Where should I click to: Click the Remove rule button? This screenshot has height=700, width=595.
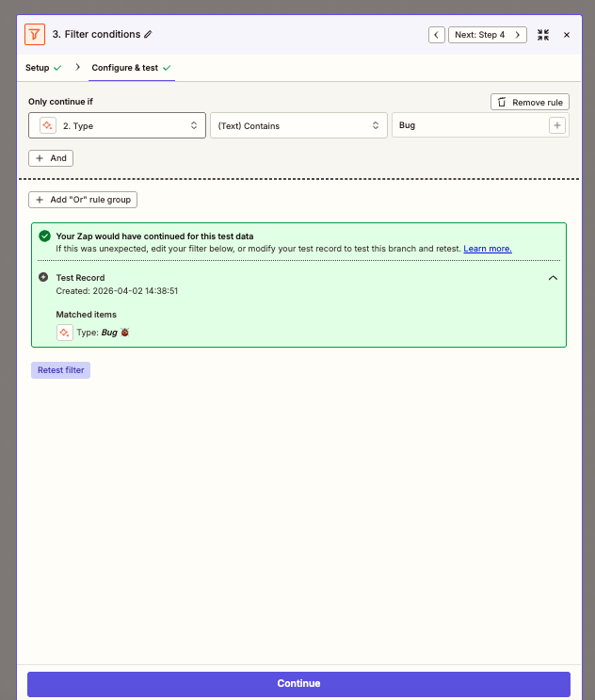(x=530, y=102)
